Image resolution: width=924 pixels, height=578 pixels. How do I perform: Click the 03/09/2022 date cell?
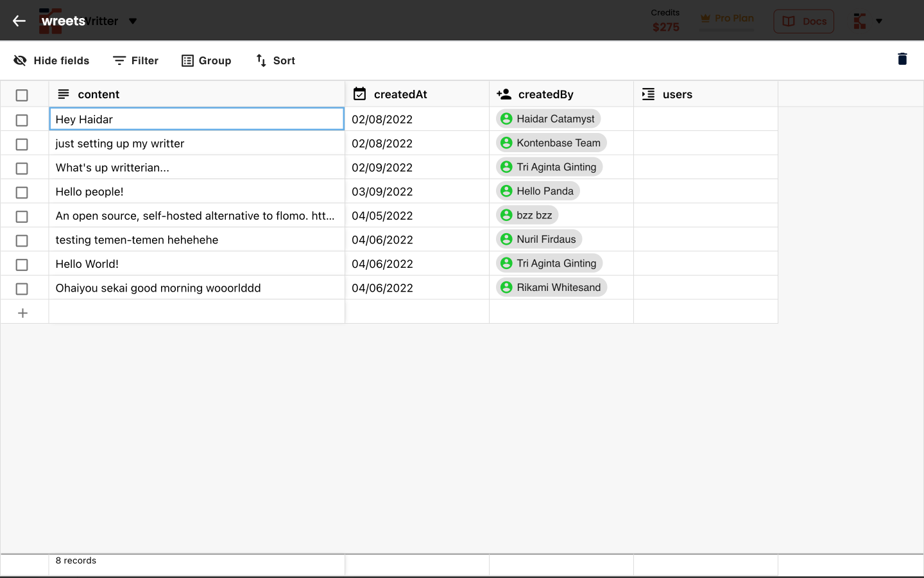[417, 191]
